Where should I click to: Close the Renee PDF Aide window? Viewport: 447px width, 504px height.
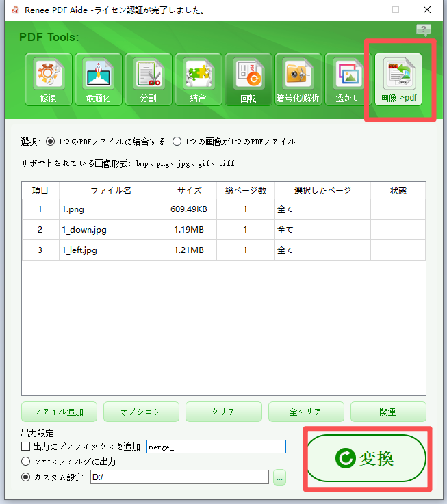point(427,10)
